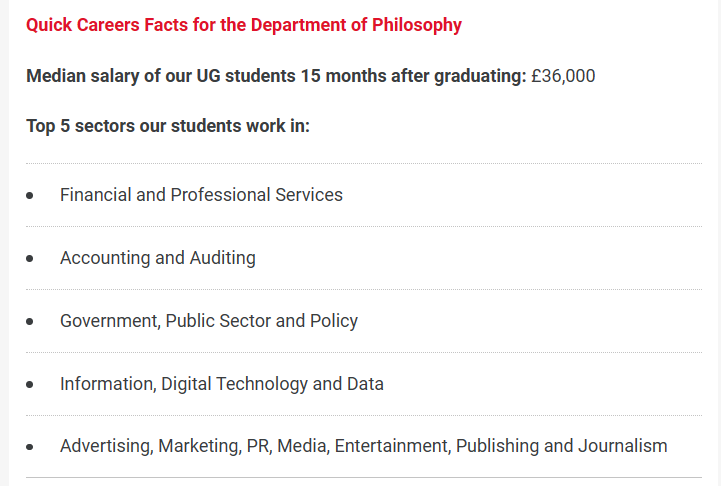
Task: Click the bullet next to Government, Public Sector
Action: click(x=30, y=322)
